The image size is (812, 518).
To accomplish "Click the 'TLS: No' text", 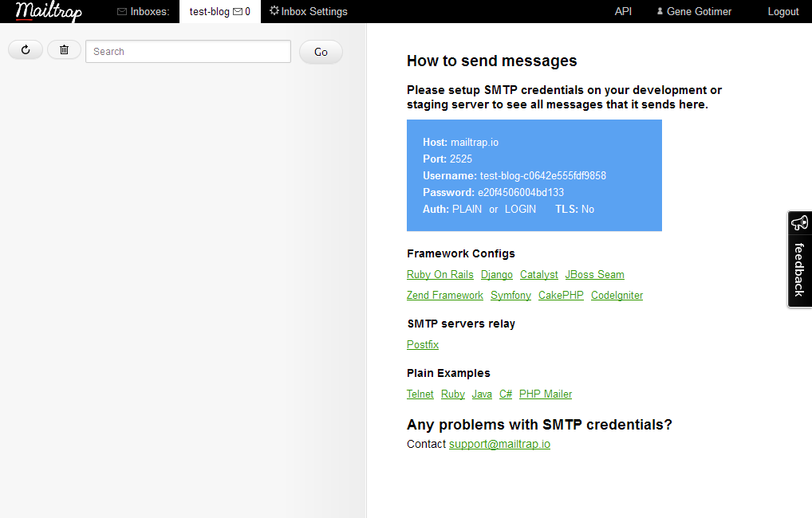I will 575,209.
